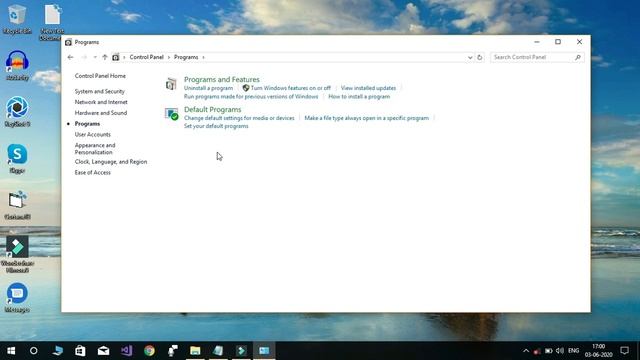Open Recycle Bin on desktop
This screenshot has height=360, width=640.
pyautogui.click(x=17, y=19)
